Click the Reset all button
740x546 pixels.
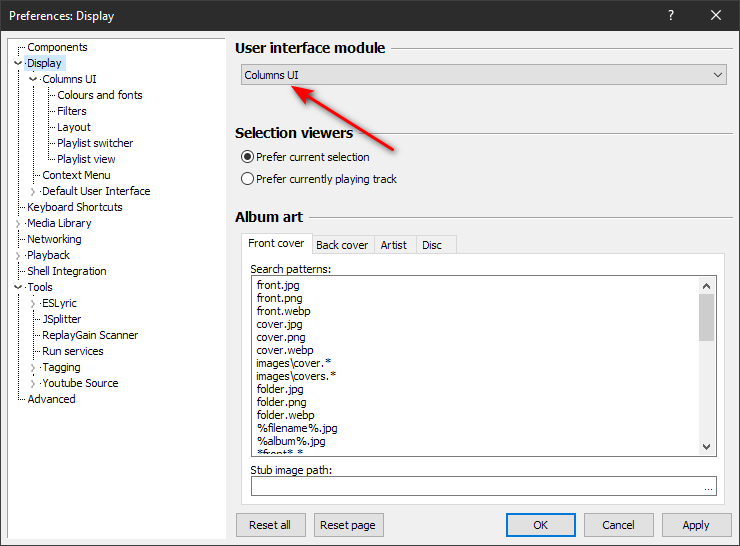click(270, 525)
